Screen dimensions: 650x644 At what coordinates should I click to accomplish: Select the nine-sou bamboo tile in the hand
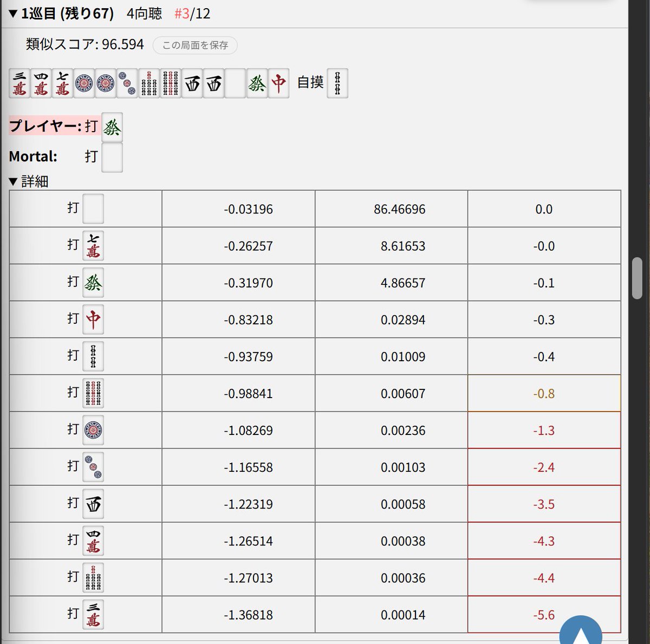point(171,83)
